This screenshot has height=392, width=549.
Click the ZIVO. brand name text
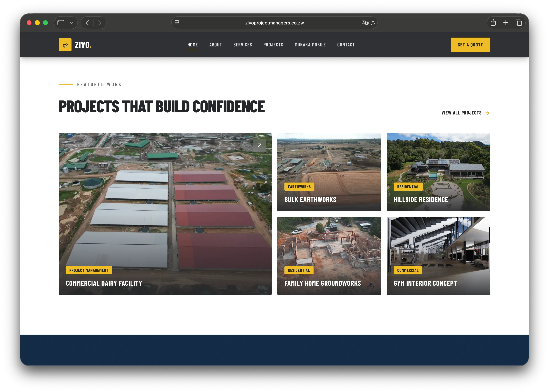(x=83, y=45)
